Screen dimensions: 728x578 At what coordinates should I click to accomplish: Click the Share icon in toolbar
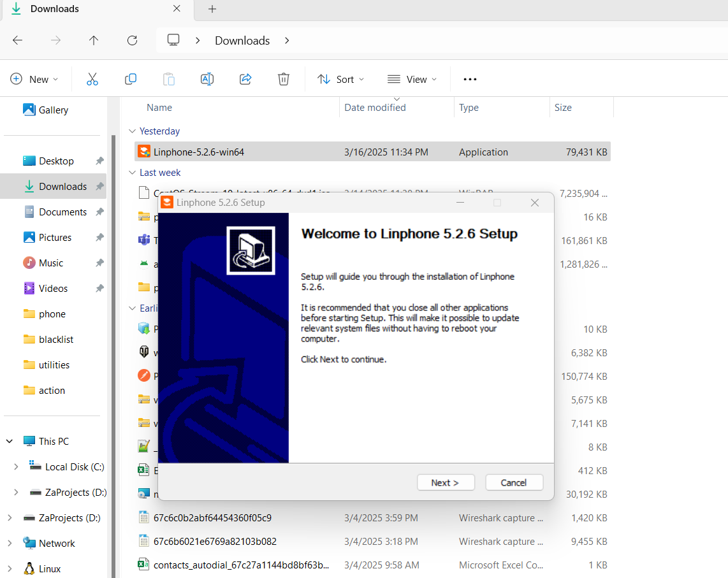[x=245, y=79]
